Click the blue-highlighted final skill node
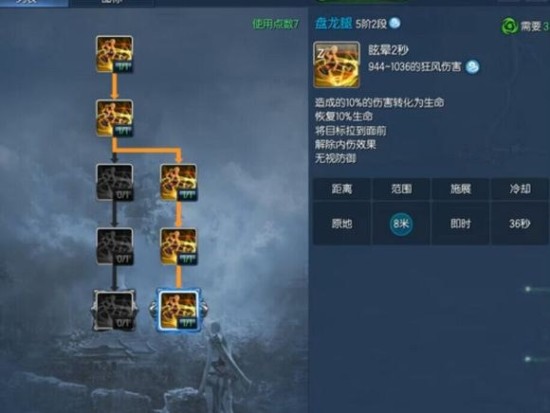Image resolution: width=550 pixels, height=413 pixels. 179,310
